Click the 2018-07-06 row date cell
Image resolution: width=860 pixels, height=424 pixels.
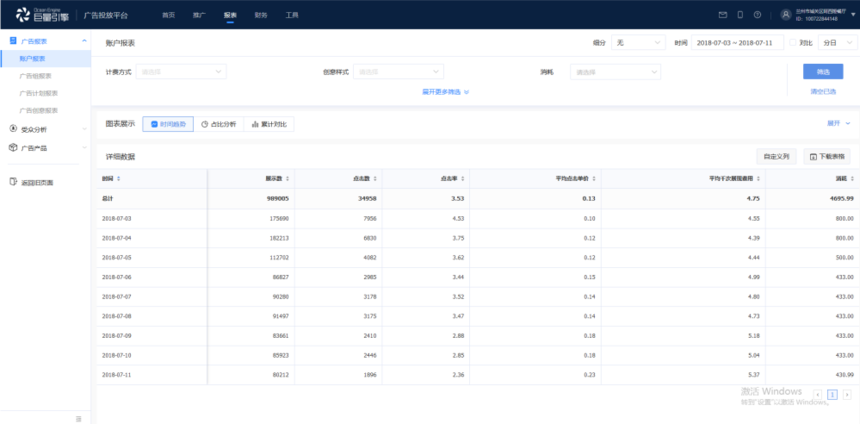coord(116,277)
